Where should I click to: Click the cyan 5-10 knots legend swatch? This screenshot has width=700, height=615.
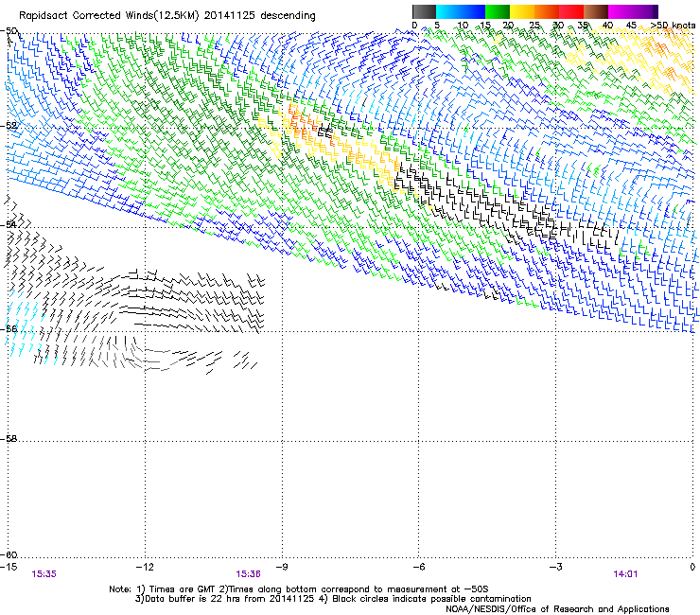448,11
